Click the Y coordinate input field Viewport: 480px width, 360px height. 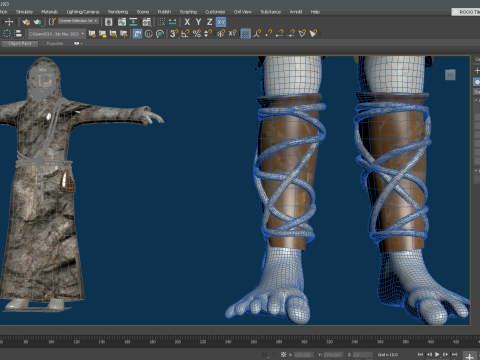click(x=333, y=355)
